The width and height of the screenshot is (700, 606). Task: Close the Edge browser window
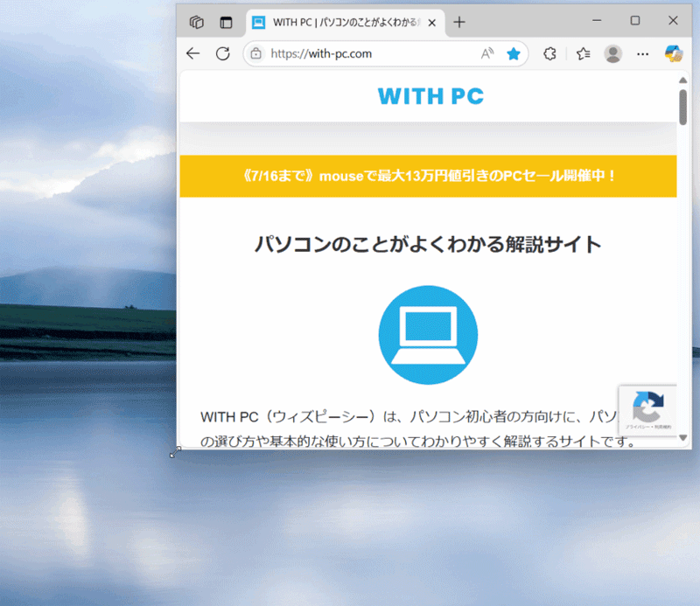pos(673,20)
